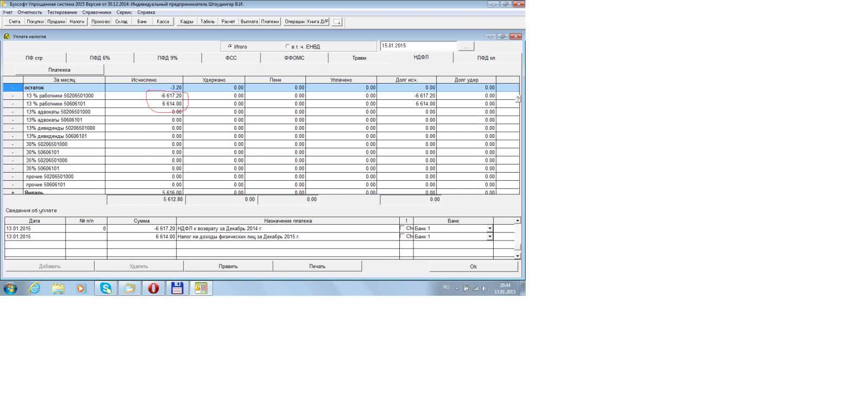Click the floppy disk taskbar icon

177,288
